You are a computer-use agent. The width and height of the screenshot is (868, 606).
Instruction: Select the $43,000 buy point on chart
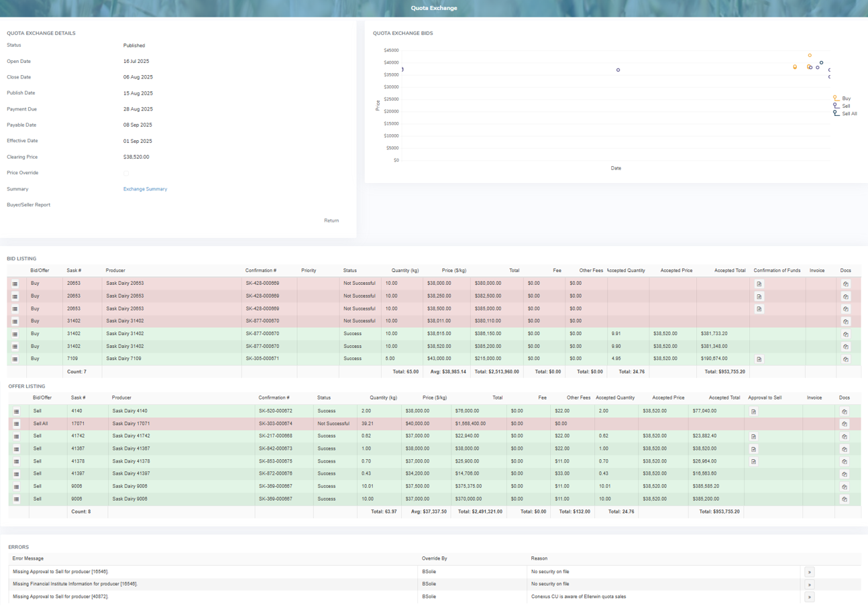(x=810, y=56)
